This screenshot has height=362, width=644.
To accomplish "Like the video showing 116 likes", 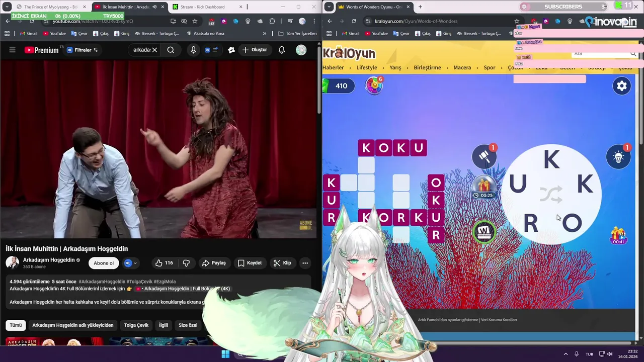I will coord(164,263).
